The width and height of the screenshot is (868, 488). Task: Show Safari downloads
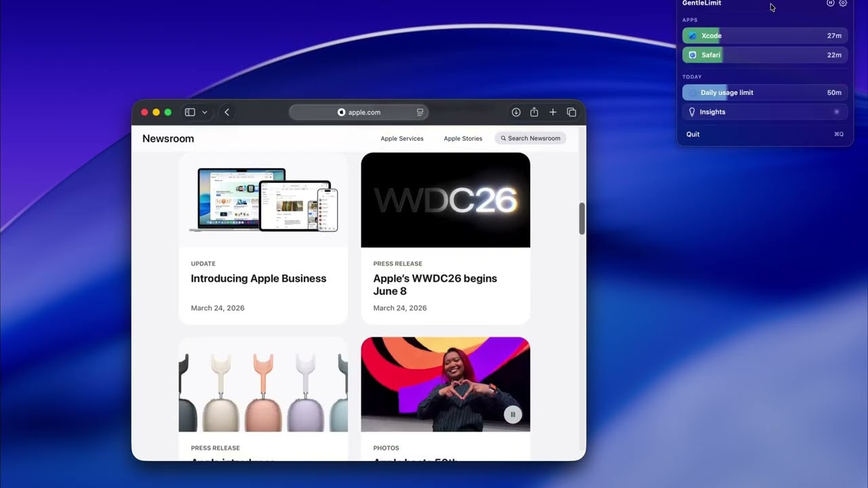[516, 113]
